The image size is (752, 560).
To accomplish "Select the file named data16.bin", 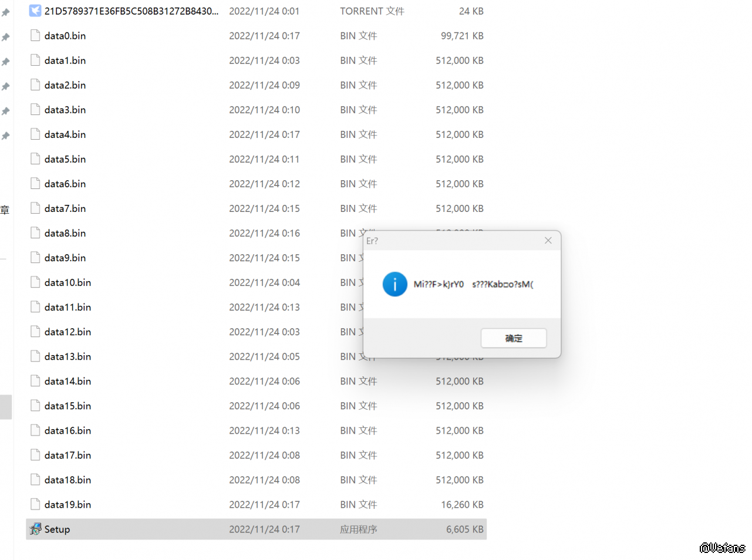I will coord(68,430).
